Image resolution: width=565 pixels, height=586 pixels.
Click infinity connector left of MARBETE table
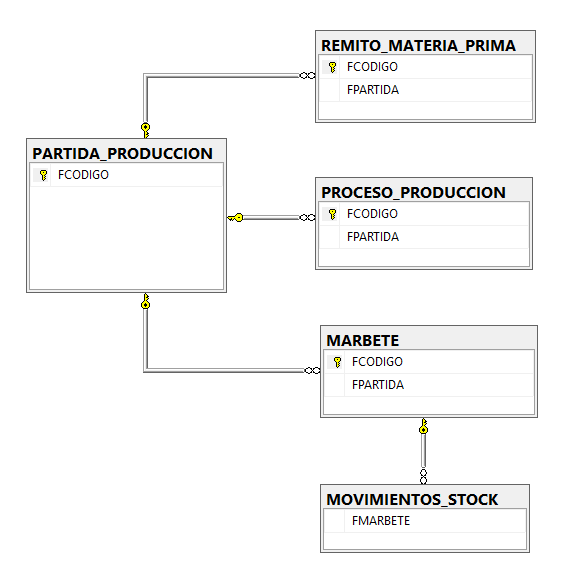pyautogui.click(x=312, y=370)
